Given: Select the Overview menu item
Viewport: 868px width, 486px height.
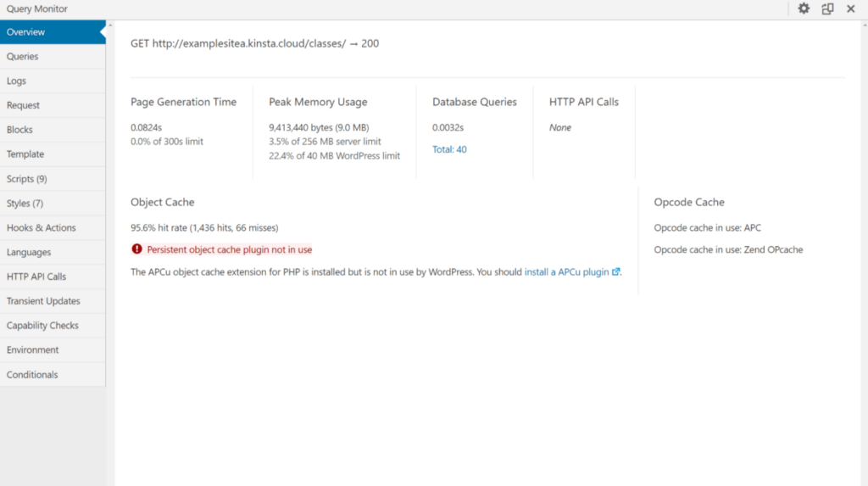Looking at the screenshot, I should pyautogui.click(x=52, y=32).
